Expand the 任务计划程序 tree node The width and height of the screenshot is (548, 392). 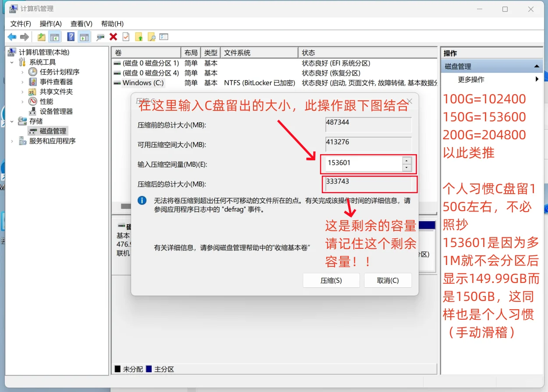pyautogui.click(x=22, y=72)
